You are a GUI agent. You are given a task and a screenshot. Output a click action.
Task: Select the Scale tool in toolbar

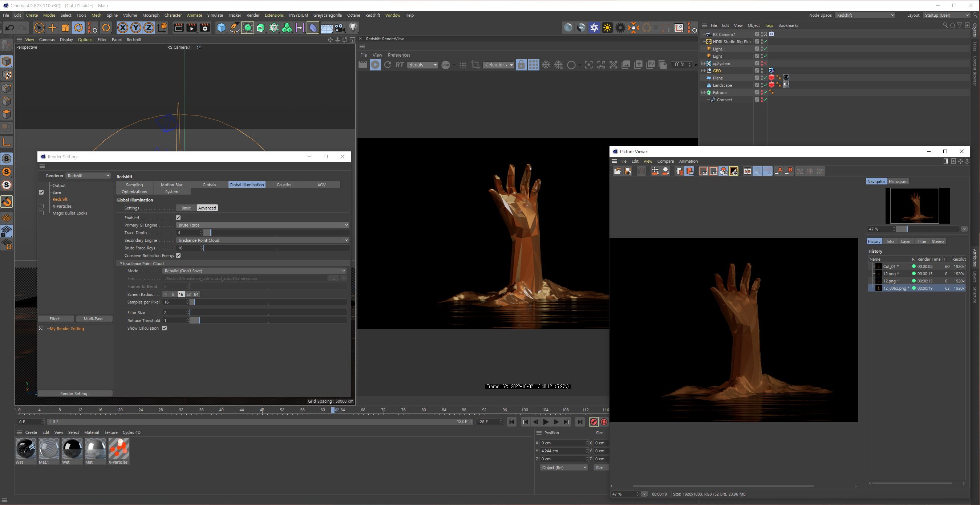[65, 28]
